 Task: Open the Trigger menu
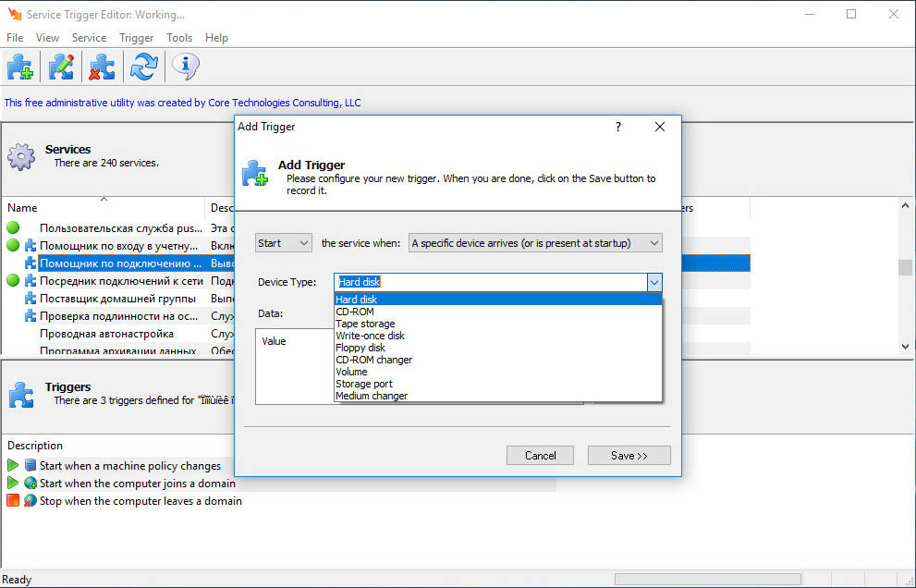pos(136,37)
